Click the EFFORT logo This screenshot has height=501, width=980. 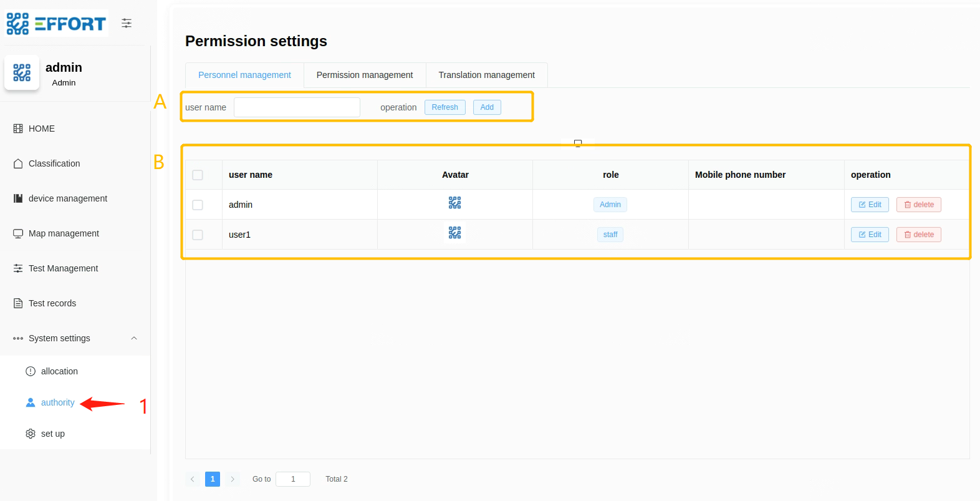[57, 24]
